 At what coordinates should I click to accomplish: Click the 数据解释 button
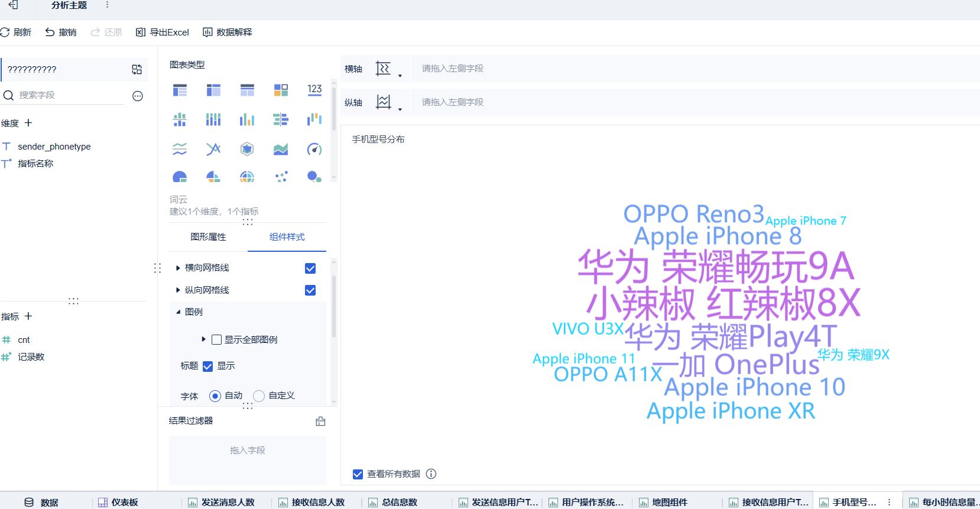pyautogui.click(x=228, y=32)
